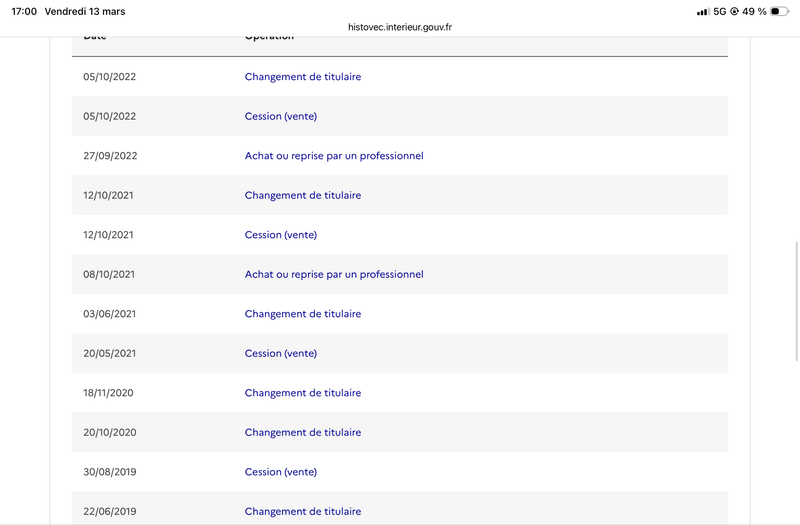The height and width of the screenshot is (525, 800).
Task: Tap the 5G network indicator
Action: [719, 11]
